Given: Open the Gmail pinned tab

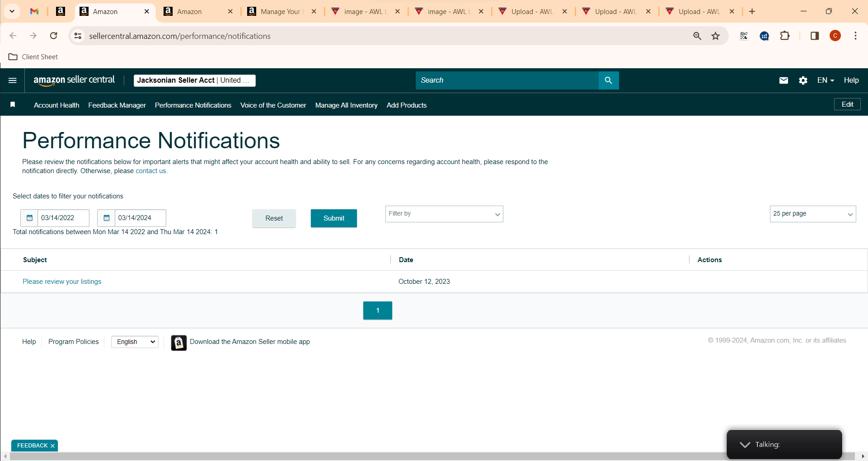Looking at the screenshot, I should pos(34,11).
